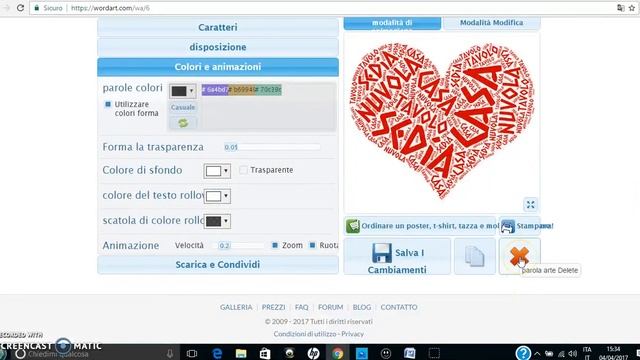Viewport: 640px width, 360px height.
Task: Click the shopping cart order icon
Action: (x=353, y=226)
